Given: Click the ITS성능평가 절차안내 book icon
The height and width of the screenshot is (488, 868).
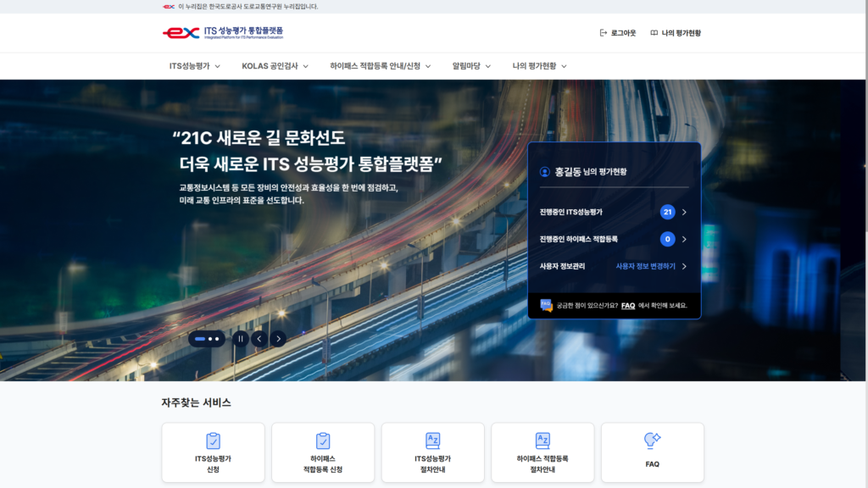Looking at the screenshot, I should [432, 441].
